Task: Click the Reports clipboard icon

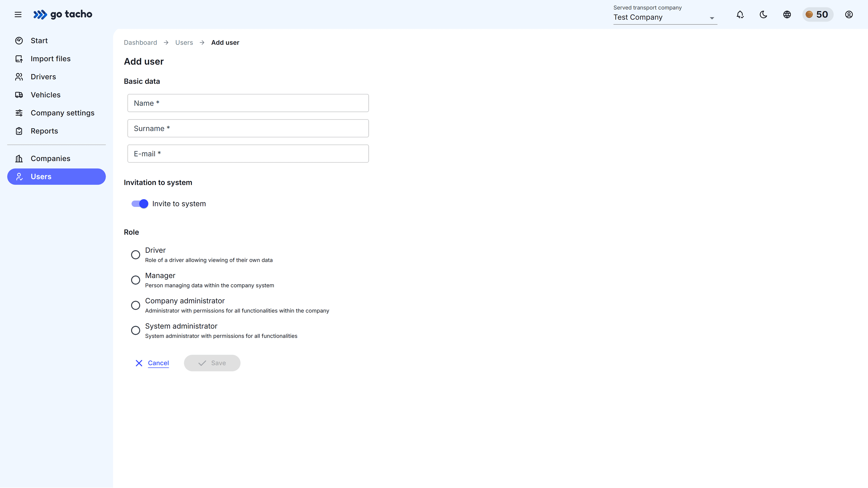Action: coord(19,131)
